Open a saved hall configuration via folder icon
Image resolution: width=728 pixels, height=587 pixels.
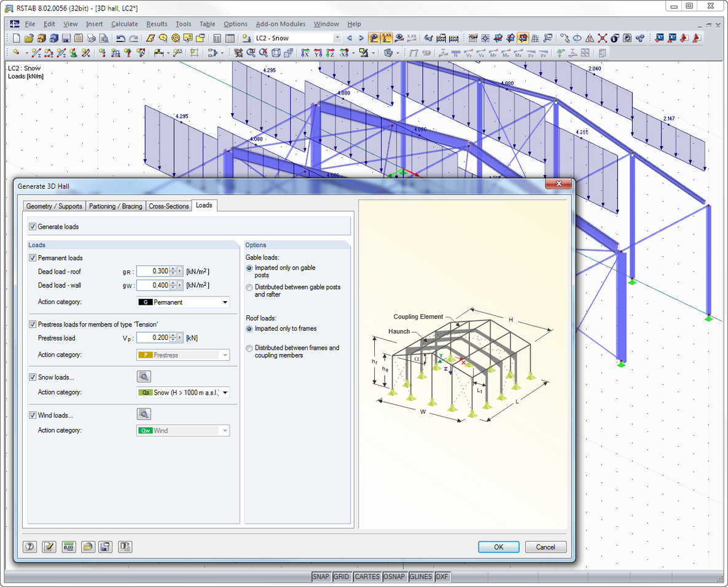87,546
